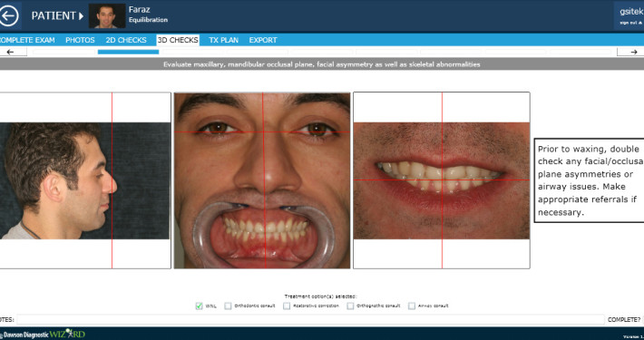The height and width of the screenshot is (340, 644).
Task: Click the sign out link
Action: 631,23
